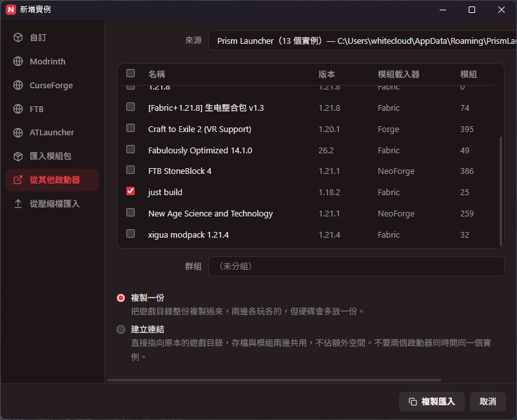This screenshot has width=517, height=420.
Task: Click the 395 mods count cell
Action: (x=467, y=129)
